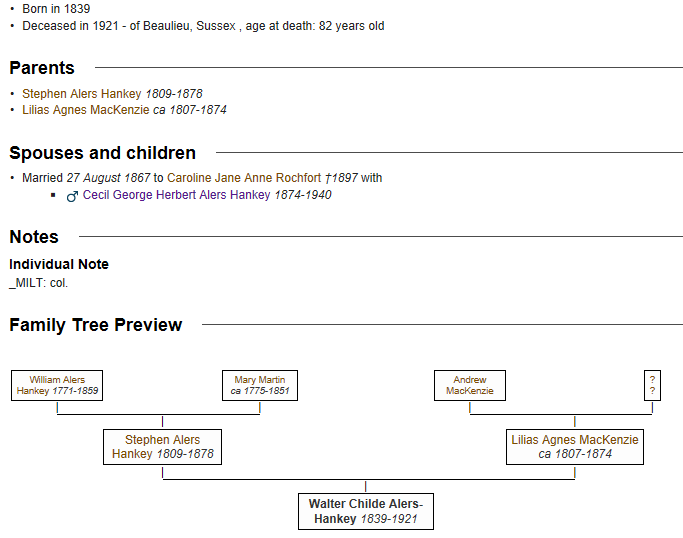Click the male gender symbol beside Cecil

coord(72,196)
